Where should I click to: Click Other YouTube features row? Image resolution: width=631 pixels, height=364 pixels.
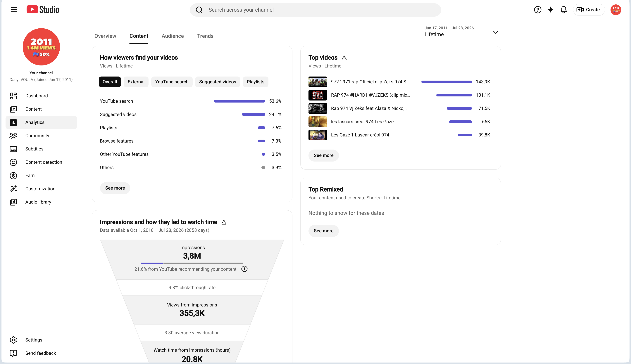(191, 154)
